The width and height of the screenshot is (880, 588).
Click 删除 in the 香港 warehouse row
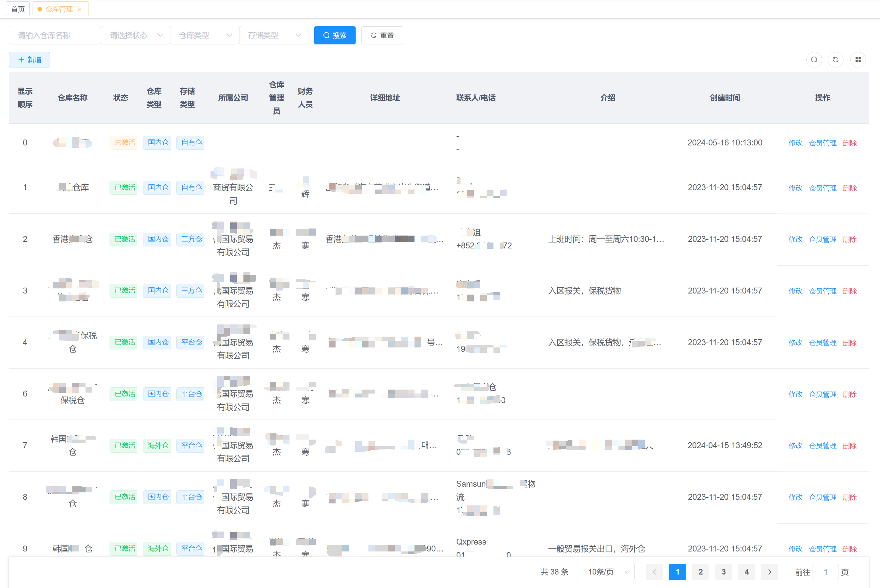[x=849, y=239]
